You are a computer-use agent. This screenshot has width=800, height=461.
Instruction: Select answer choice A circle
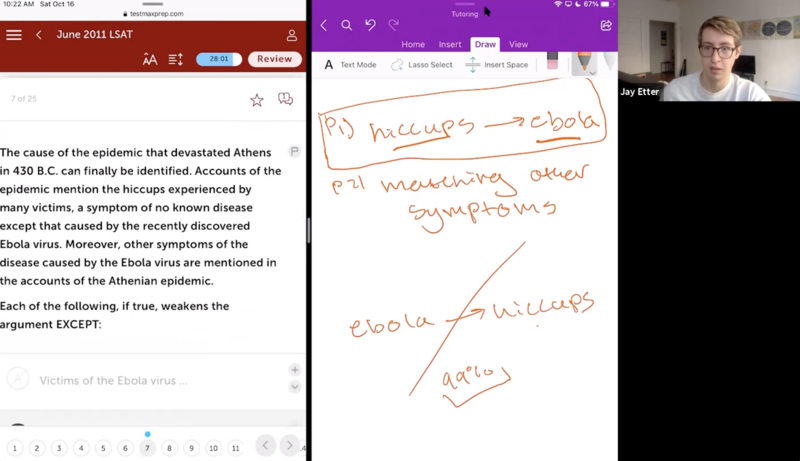pos(17,379)
